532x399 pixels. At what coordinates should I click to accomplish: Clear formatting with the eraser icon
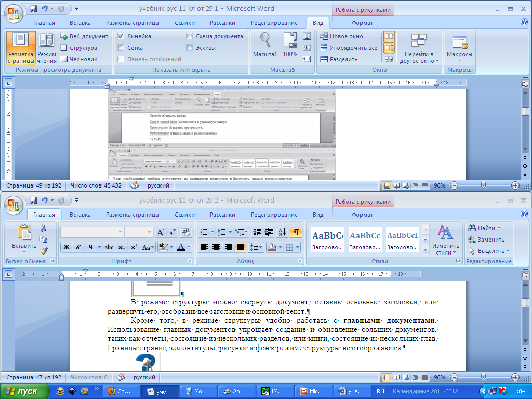click(x=185, y=232)
